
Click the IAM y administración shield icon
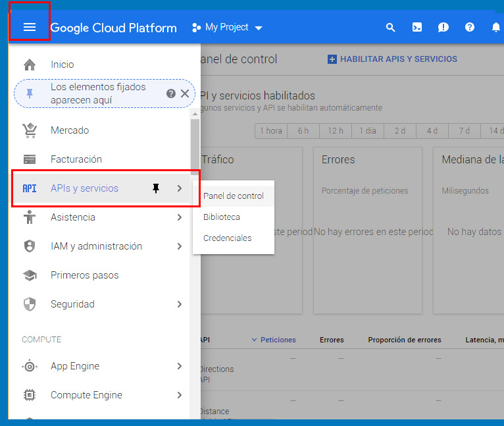click(x=30, y=246)
